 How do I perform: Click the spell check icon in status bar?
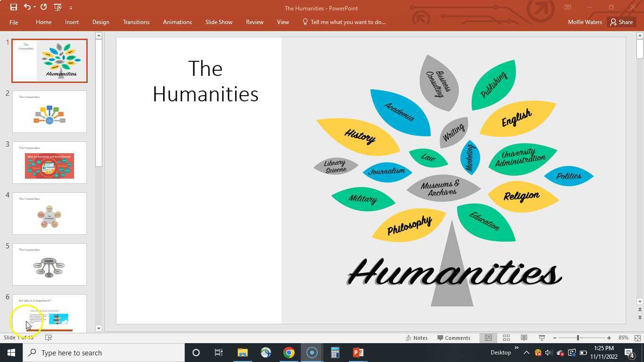point(48,337)
